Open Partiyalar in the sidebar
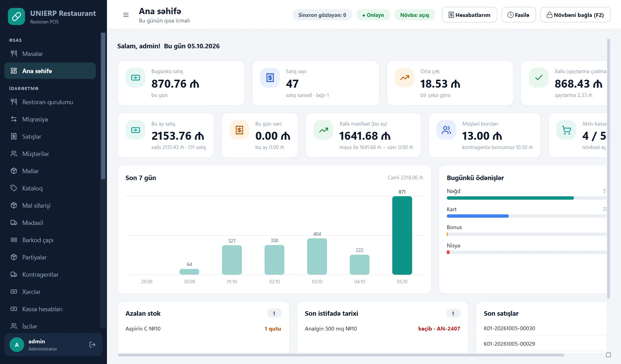The image size is (621, 364). pos(50,257)
